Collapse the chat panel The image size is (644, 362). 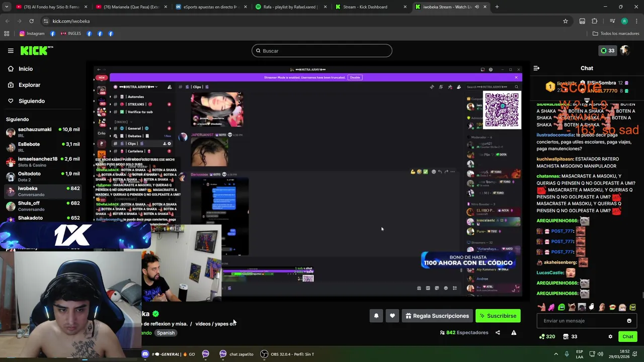click(536, 68)
